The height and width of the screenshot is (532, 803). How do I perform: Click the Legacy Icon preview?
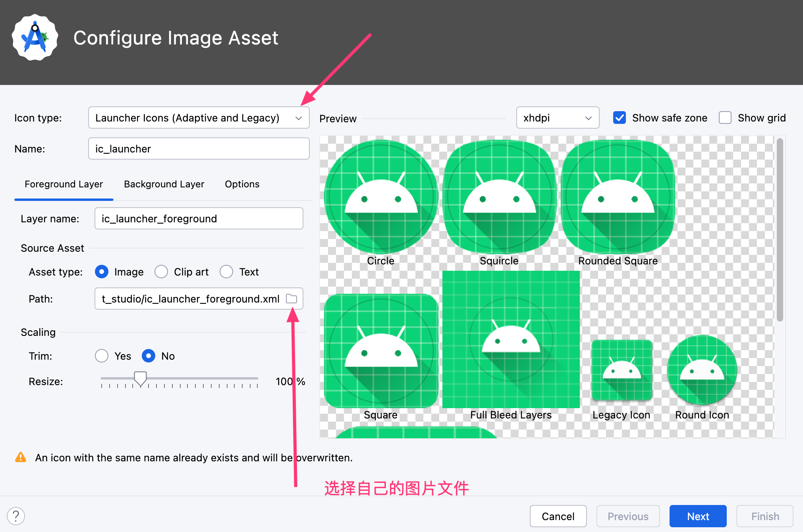coord(622,370)
